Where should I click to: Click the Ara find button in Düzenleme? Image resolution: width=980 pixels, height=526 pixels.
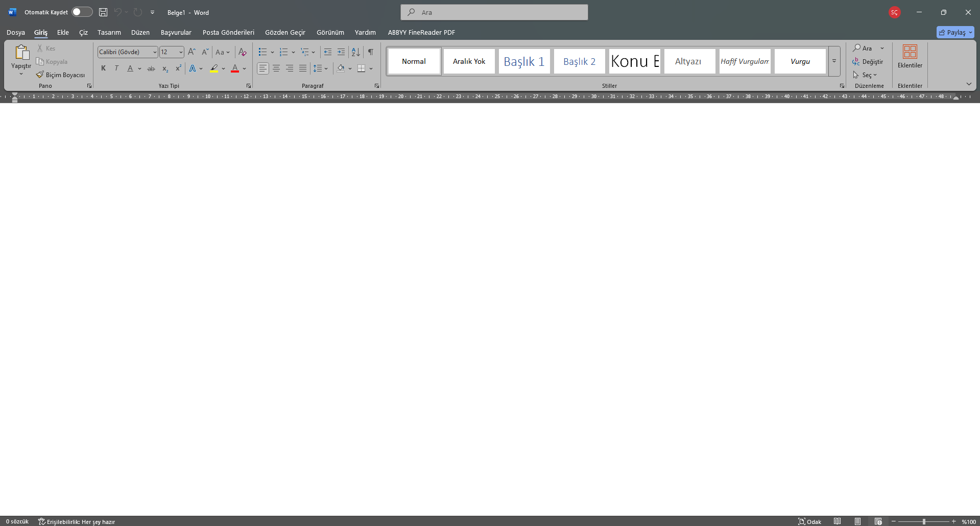[863, 49]
